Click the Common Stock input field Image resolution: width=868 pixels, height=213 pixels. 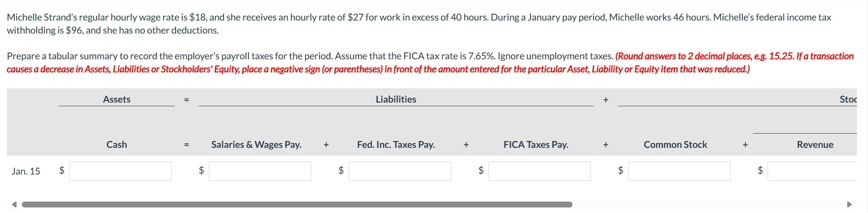point(679,171)
